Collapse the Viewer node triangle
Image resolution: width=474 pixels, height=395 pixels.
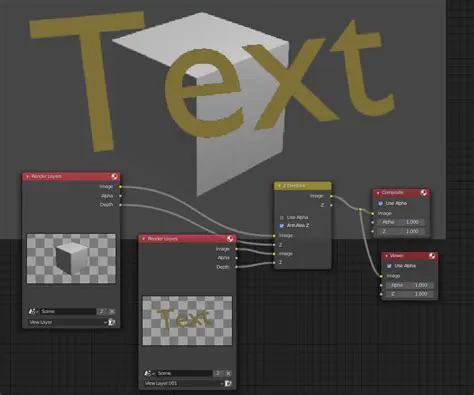pos(386,256)
